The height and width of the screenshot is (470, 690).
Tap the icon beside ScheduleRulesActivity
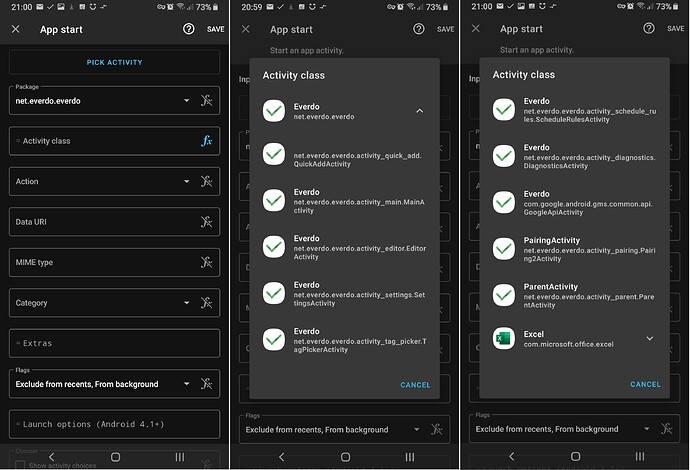[504, 110]
